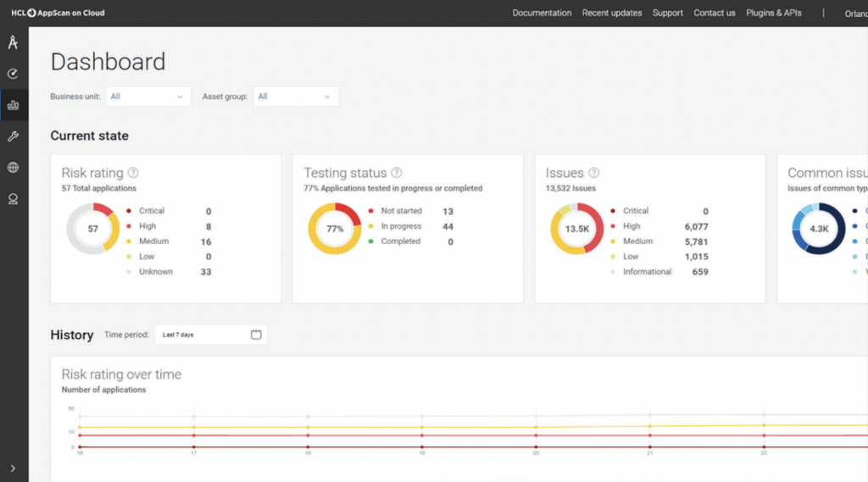The image size is (868, 482).
Task: Click Medium legend in Risk rating
Action: pyautogui.click(x=153, y=241)
